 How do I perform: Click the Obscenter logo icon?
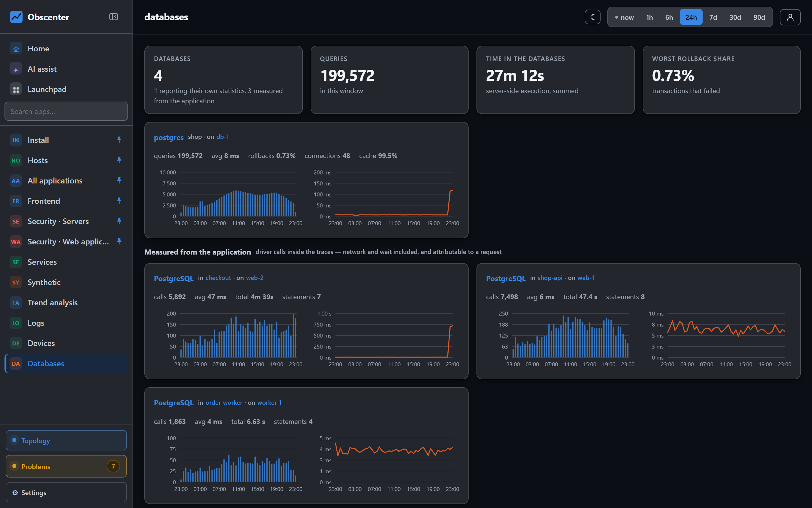point(16,17)
